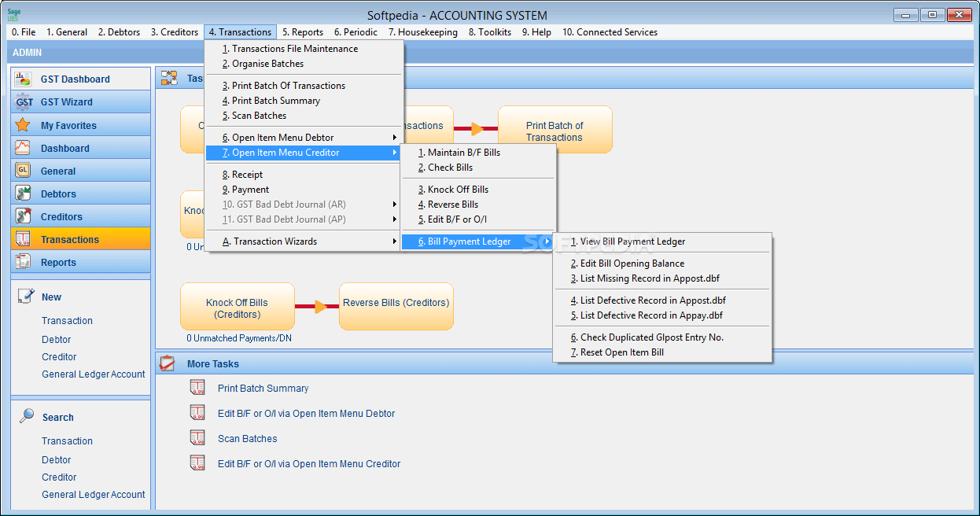980x516 pixels.
Task: Select Payment from the Transactions menu
Action: click(304, 190)
